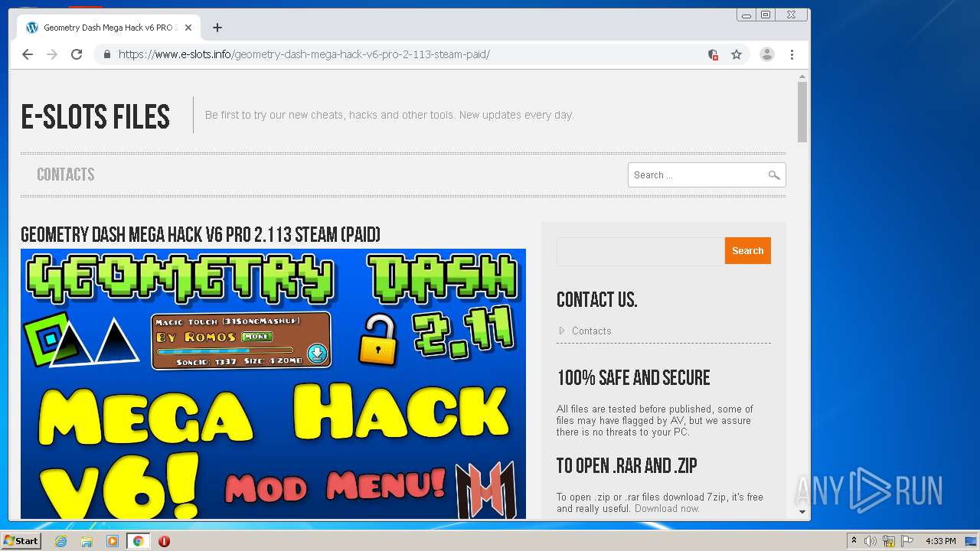The image size is (980, 551).
Task: Close the Geometry Dash Mega Hack tab
Action: [x=188, y=28]
